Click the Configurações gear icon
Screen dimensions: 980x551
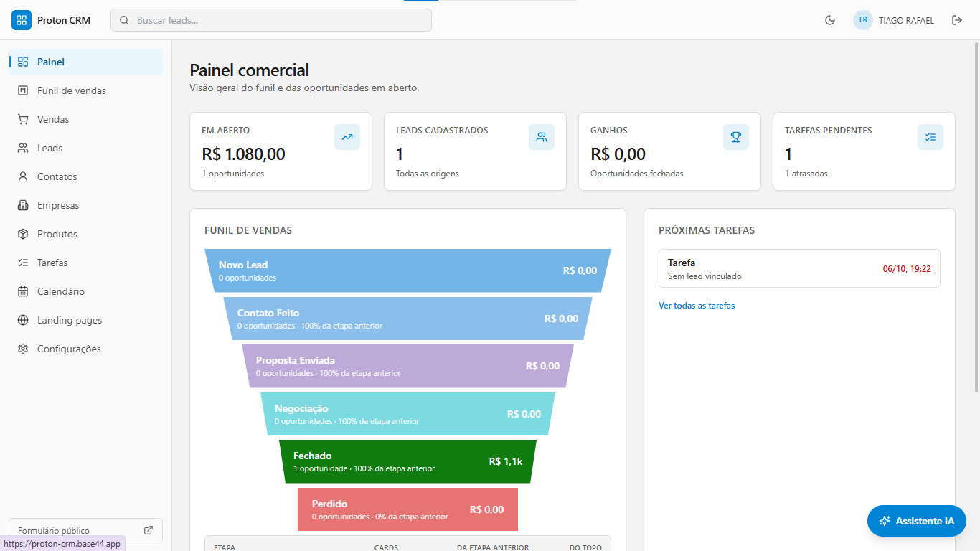click(x=23, y=349)
